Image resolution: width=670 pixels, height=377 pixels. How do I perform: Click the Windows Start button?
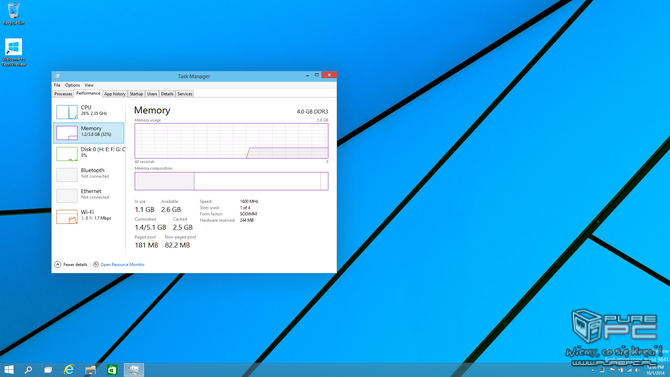click(x=9, y=370)
